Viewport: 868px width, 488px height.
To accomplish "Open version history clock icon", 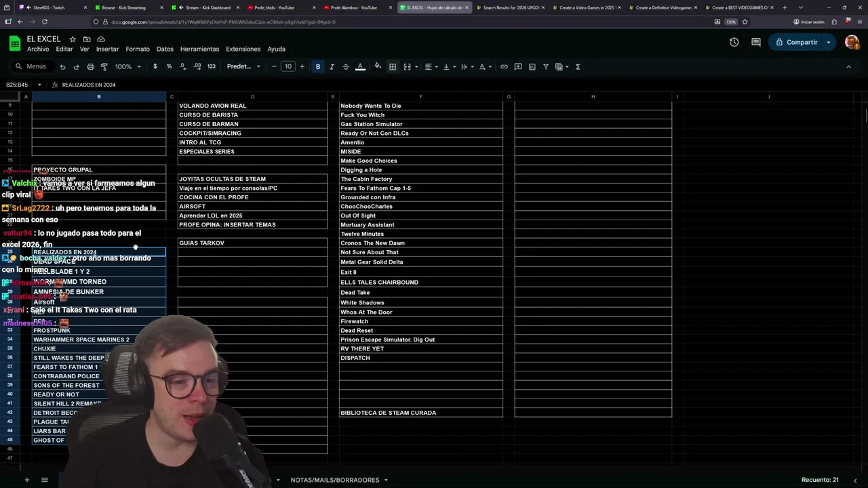I will tap(734, 42).
